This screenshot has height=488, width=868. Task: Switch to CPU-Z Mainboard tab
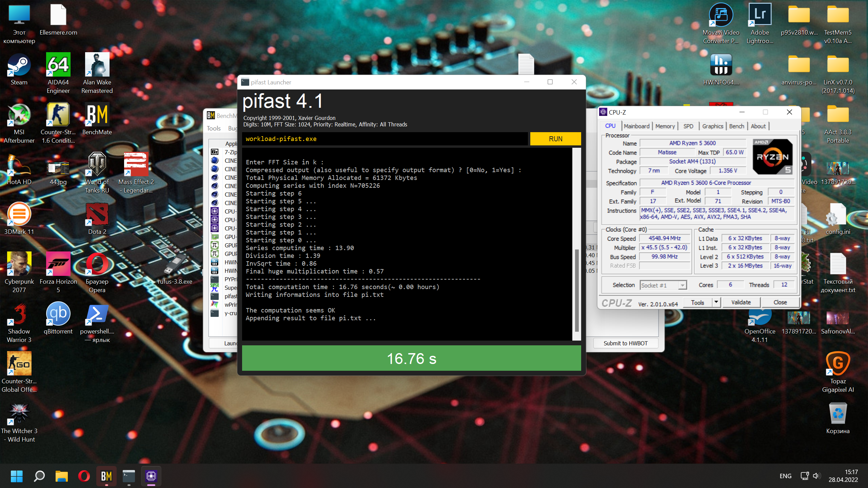point(636,126)
